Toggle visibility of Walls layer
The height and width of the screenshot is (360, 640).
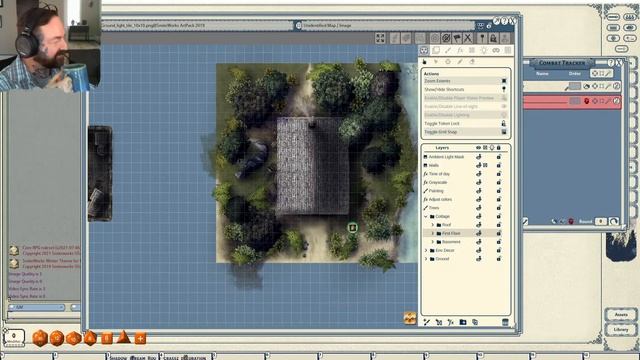479,165
